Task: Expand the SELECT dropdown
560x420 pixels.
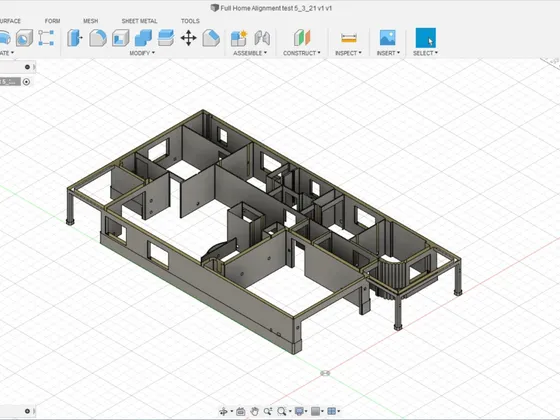Action: 425,53
